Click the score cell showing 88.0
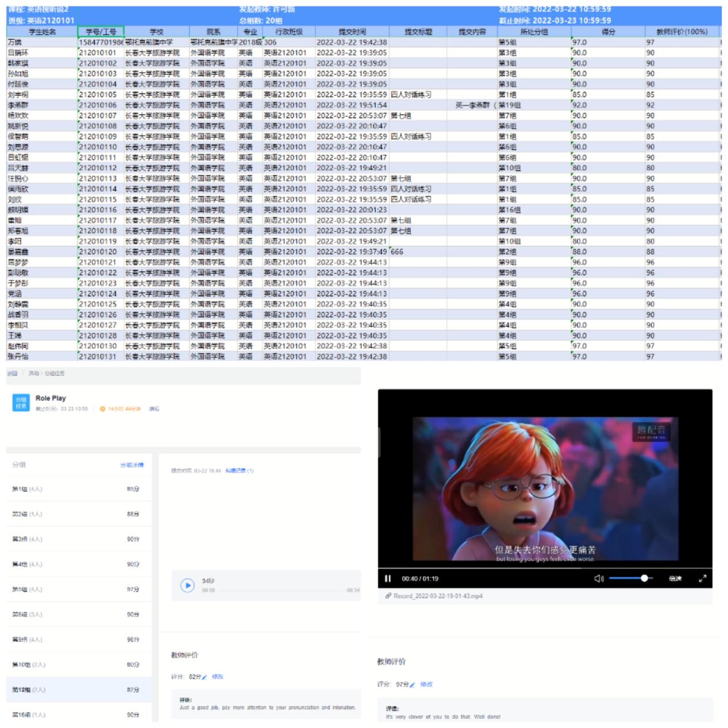This screenshot has height=728, width=728. click(x=608, y=252)
